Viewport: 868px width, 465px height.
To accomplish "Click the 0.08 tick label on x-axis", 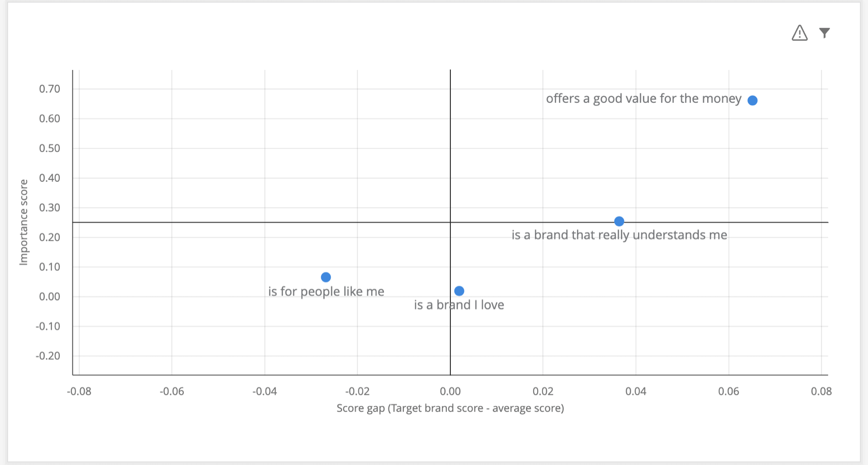I will pyautogui.click(x=822, y=391).
